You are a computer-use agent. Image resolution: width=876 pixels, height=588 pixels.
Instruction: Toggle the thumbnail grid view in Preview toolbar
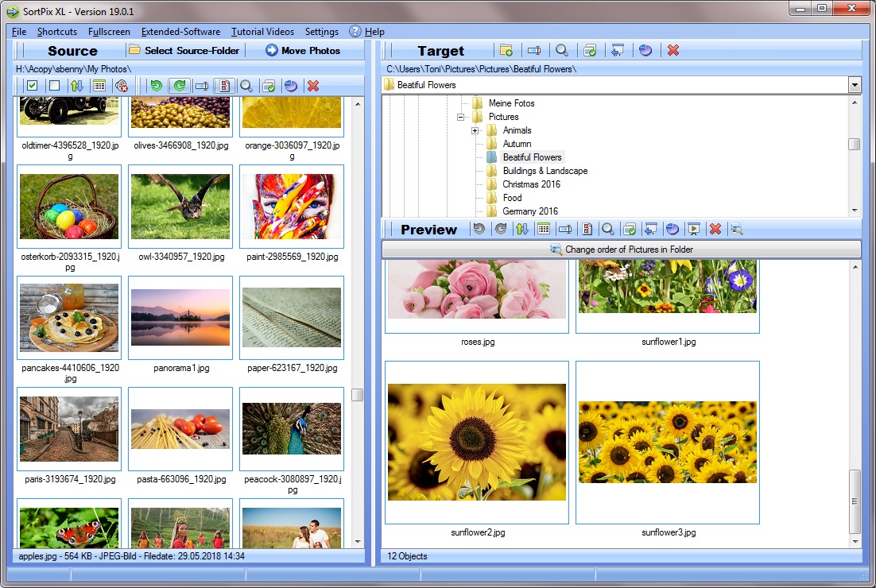pyautogui.click(x=544, y=229)
